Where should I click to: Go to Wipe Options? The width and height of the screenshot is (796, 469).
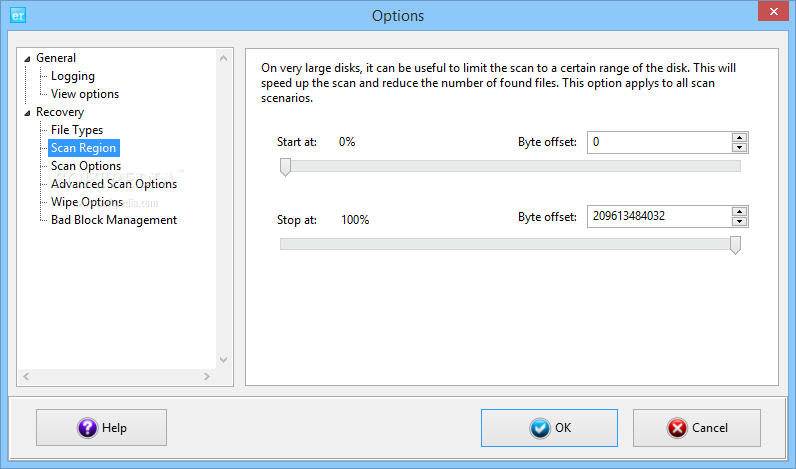87,202
